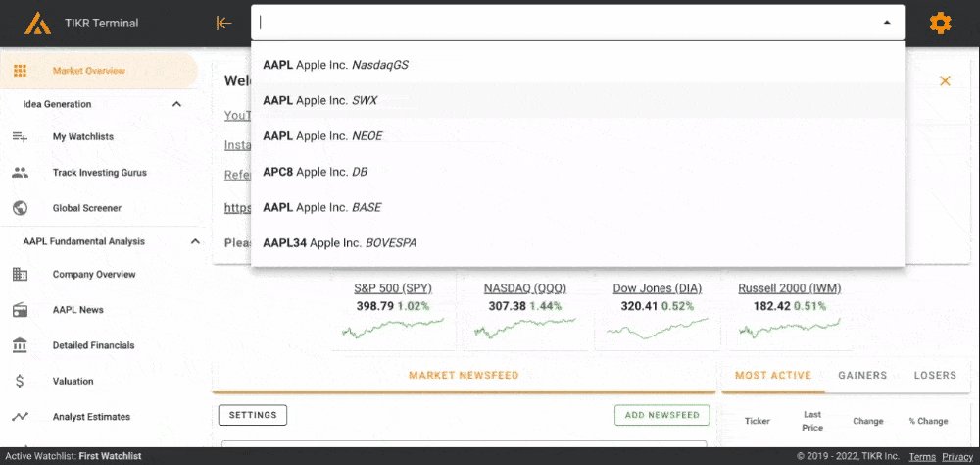Click the newsfeed SETTINGS button
The image size is (980, 465).
tap(253, 415)
